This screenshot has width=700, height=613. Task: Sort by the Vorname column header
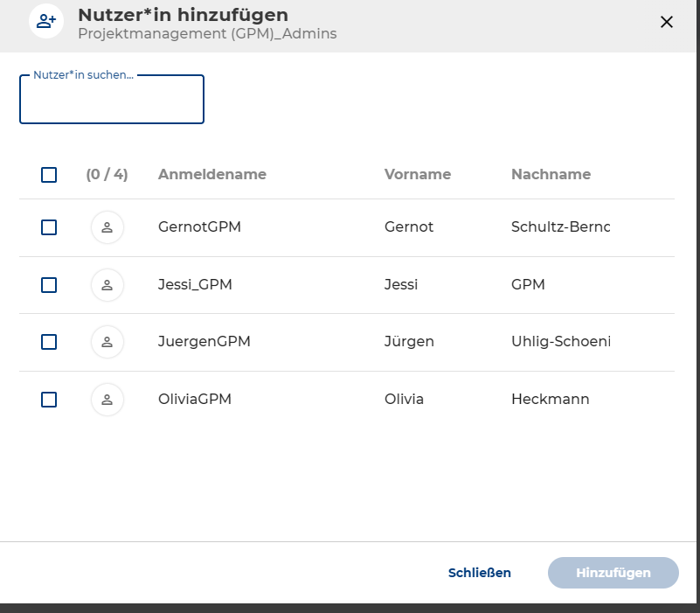click(417, 174)
